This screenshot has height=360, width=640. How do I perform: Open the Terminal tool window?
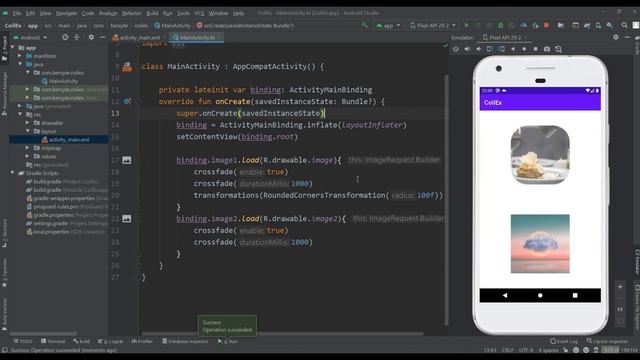click(53, 341)
